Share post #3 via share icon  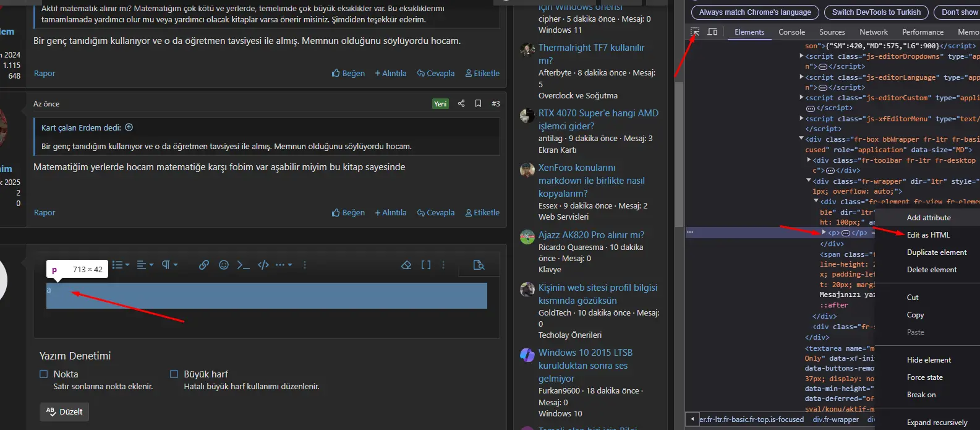(461, 103)
